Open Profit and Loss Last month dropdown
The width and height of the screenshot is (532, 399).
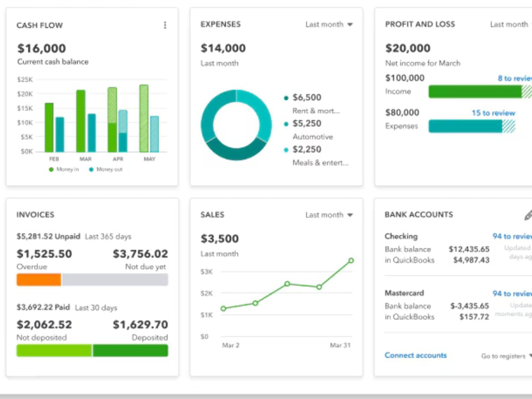coord(511,24)
